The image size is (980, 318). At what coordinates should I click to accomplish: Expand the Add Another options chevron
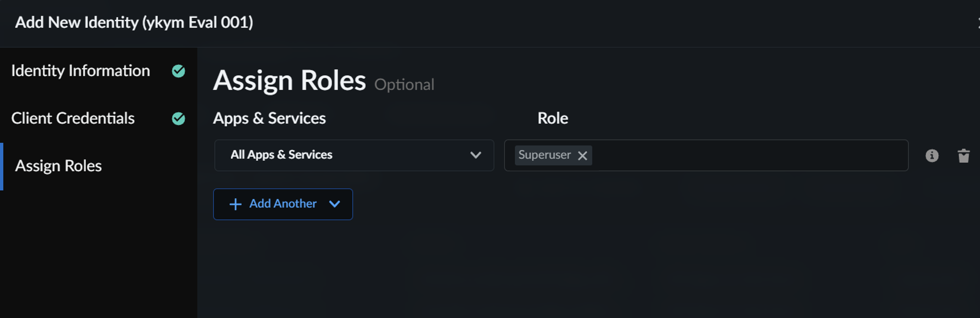coord(335,204)
